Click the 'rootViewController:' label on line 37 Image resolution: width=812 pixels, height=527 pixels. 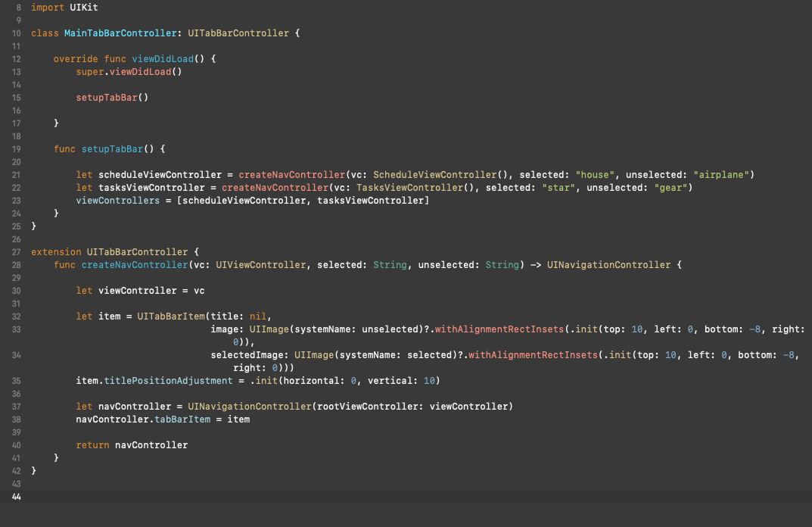(370, 407)
